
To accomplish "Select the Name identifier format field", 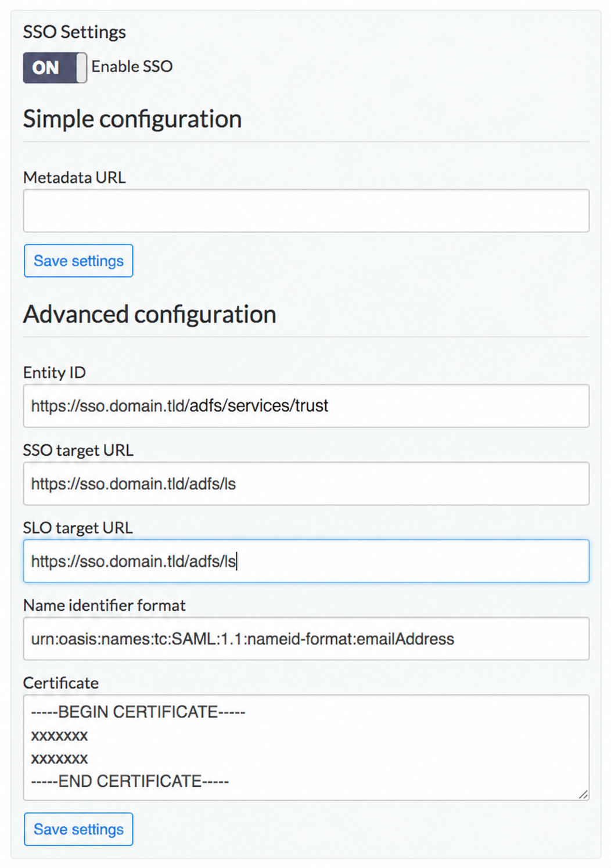I will click(x=306, y=639).
